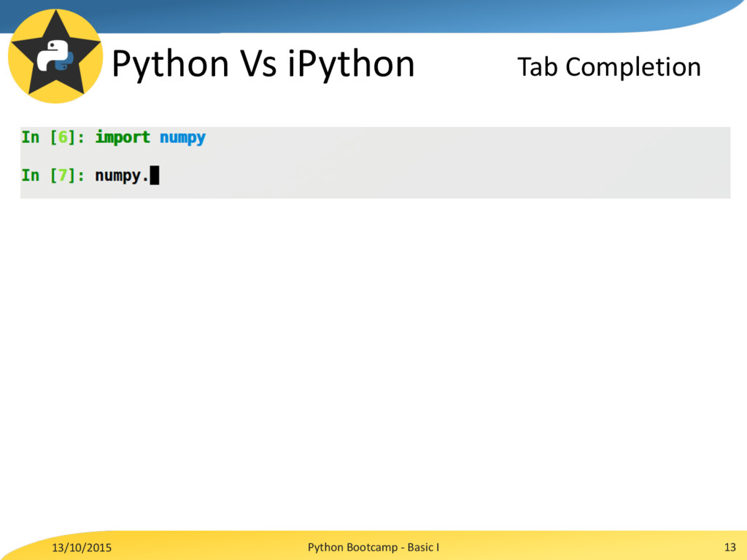The width and height of the screenshot is (747, 560).
Task: Click the Python star logo icon
Action: point(55,55)
